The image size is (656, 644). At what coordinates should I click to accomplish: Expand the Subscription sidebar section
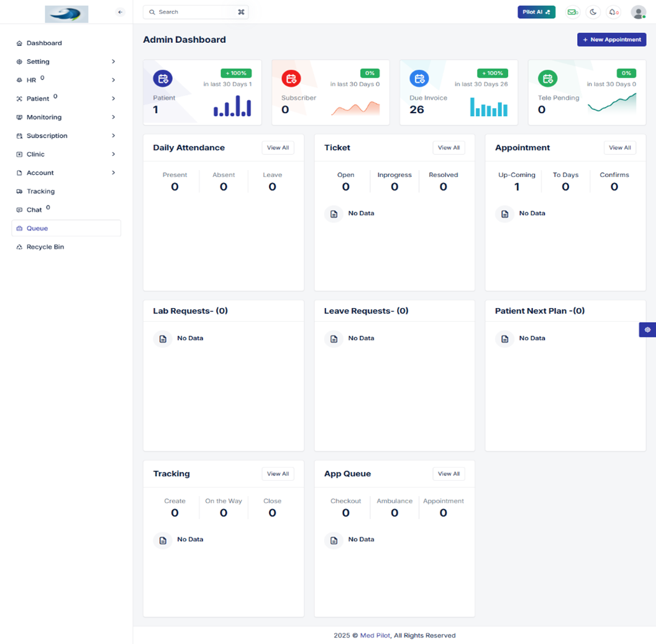pos(113,135)
